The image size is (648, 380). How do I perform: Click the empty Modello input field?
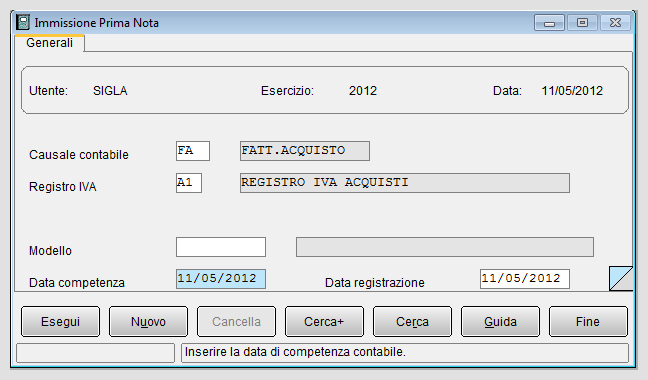point(221,247)
